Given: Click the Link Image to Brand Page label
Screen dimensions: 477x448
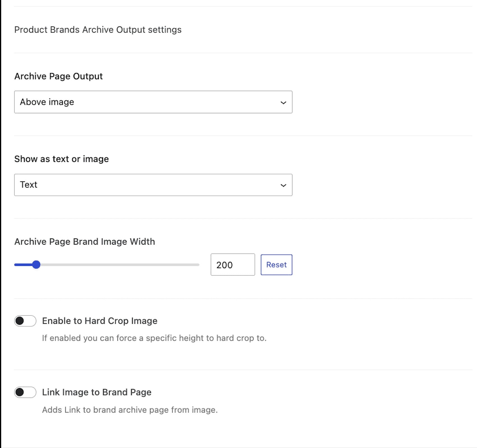Looking at the screenshot, I should pos(97,392).
